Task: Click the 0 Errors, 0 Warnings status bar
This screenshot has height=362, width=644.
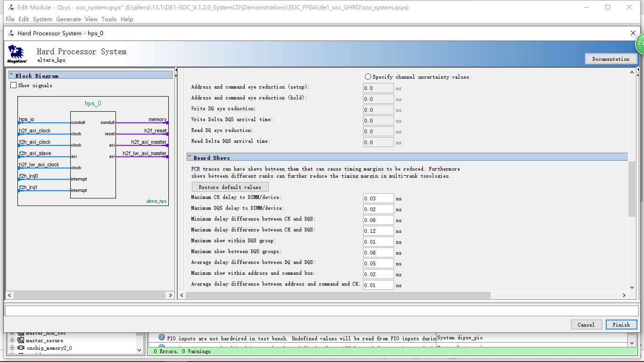Action: 392,351
